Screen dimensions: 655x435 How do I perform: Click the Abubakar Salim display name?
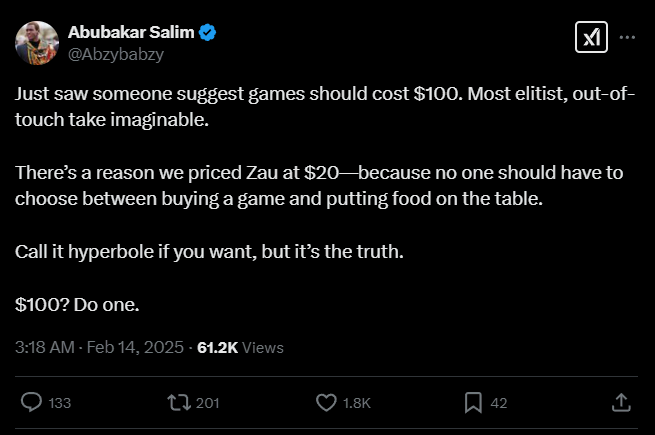[x=131, y=32]
